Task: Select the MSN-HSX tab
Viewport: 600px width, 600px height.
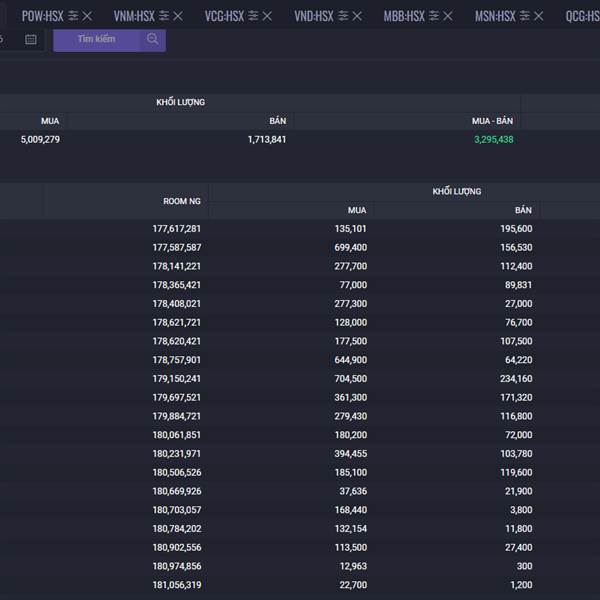Action: click(x=494, y=16)
